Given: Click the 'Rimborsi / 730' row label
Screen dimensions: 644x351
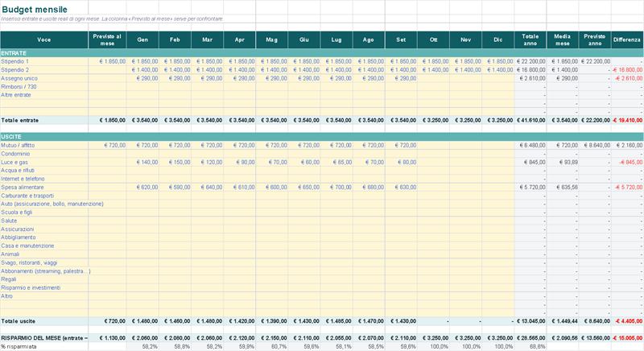Looking at the screenshot, I should point(19,87).
